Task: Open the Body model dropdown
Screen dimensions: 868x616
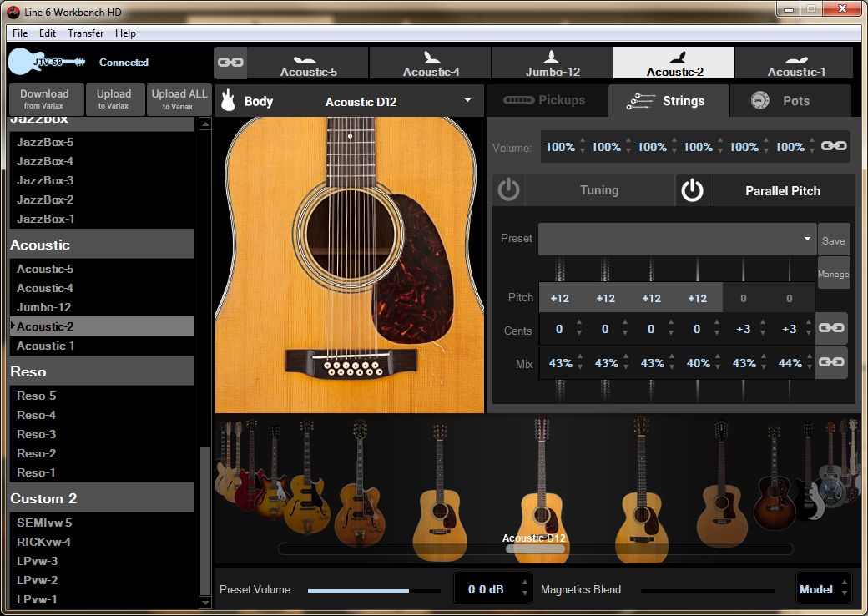Action: pos(467,101)
